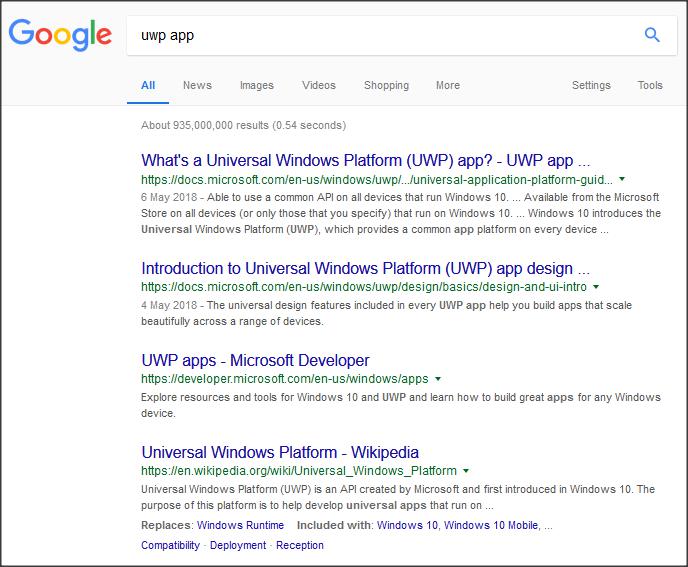
Task: Click the '4 May 2018' snippet date
Action: pos(169,305)
